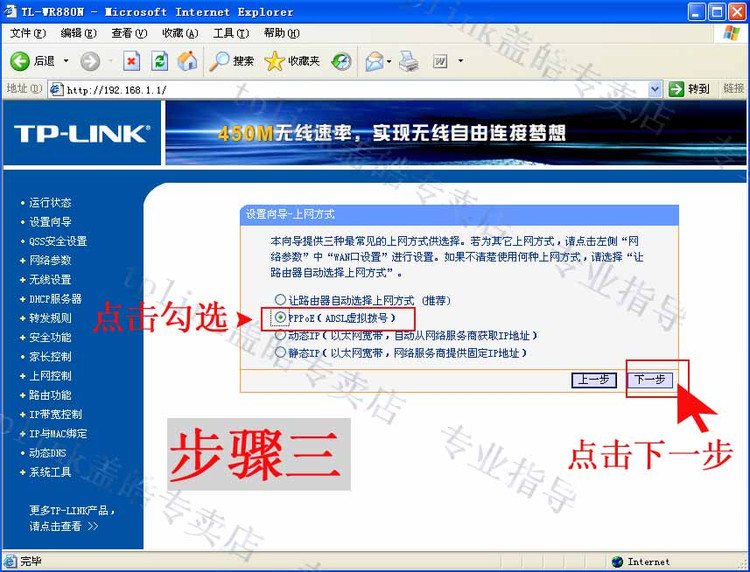Open the 编辑(E) menu
Image resolution: width=750 pixels, height=572 pixels.
point(78,33)
